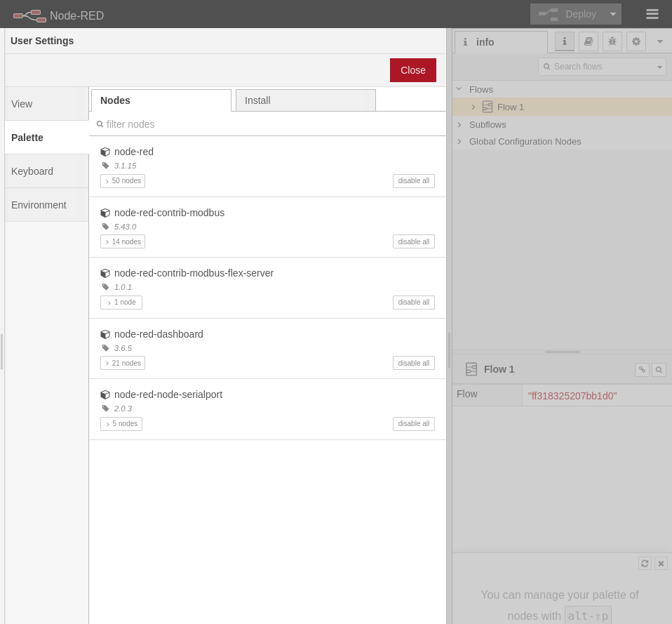Click the search icon beside Flow 1
Screen dimensions: 672x624
[x=658, y=370]
